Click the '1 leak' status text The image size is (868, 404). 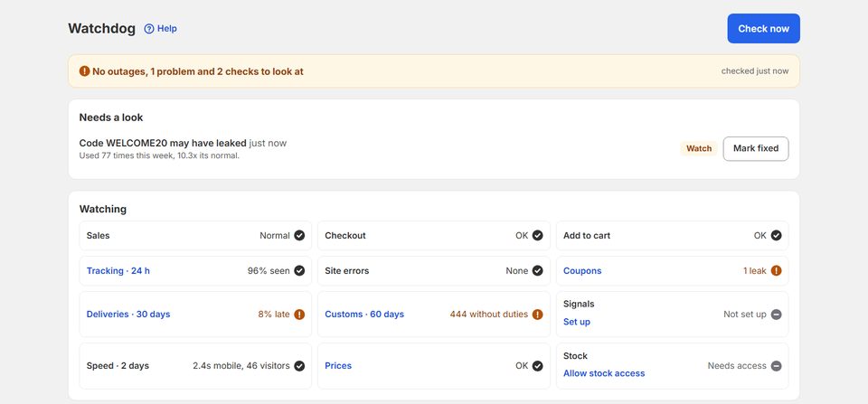754,270
